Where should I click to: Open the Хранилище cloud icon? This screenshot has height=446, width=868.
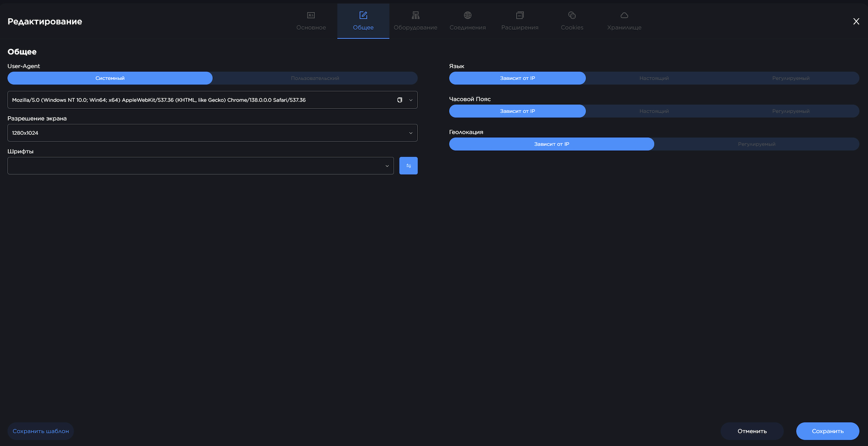pos(624,15)
